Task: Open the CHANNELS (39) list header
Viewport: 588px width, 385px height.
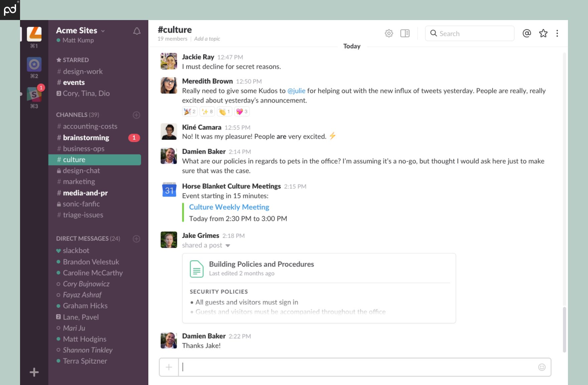Action: 78,115
